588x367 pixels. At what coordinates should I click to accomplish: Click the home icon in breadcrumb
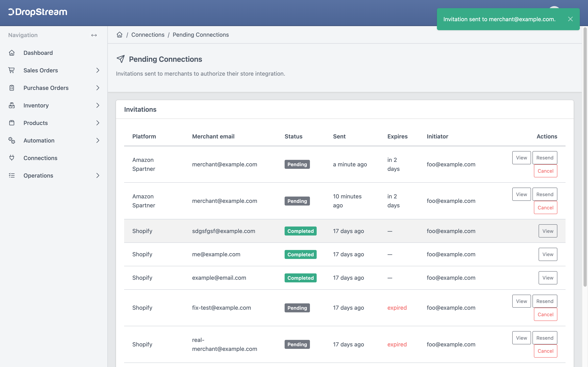(x=119, y=35)
